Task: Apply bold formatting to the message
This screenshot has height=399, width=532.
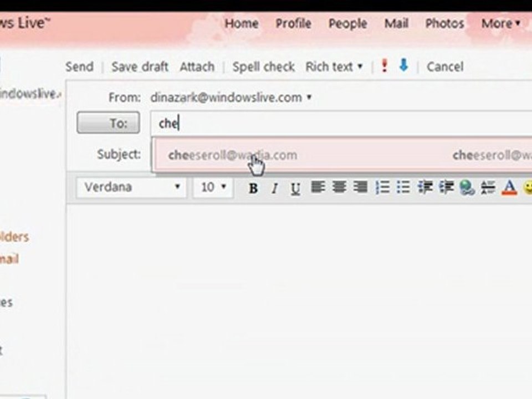Action: point(253,188)
